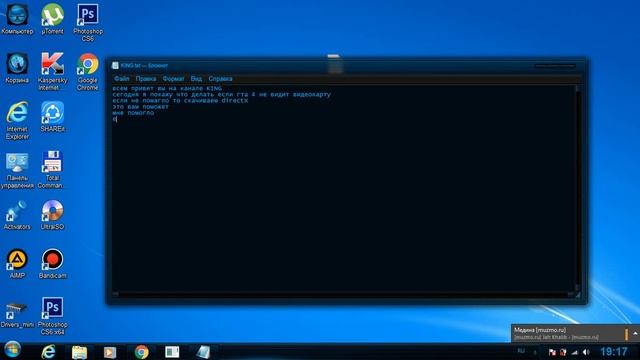Click the Notepad horizontal scrollbar
Viewport: 640px width, 360px height.
343,294
